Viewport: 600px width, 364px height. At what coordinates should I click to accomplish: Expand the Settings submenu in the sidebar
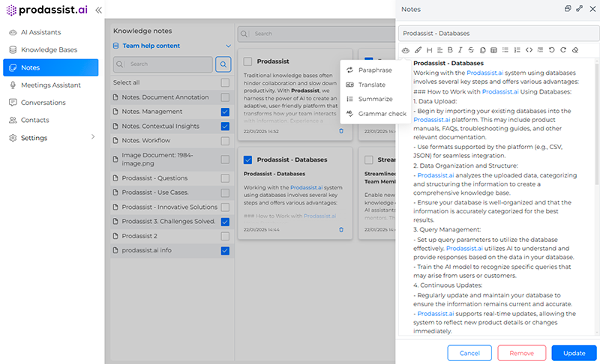[93, 138]
